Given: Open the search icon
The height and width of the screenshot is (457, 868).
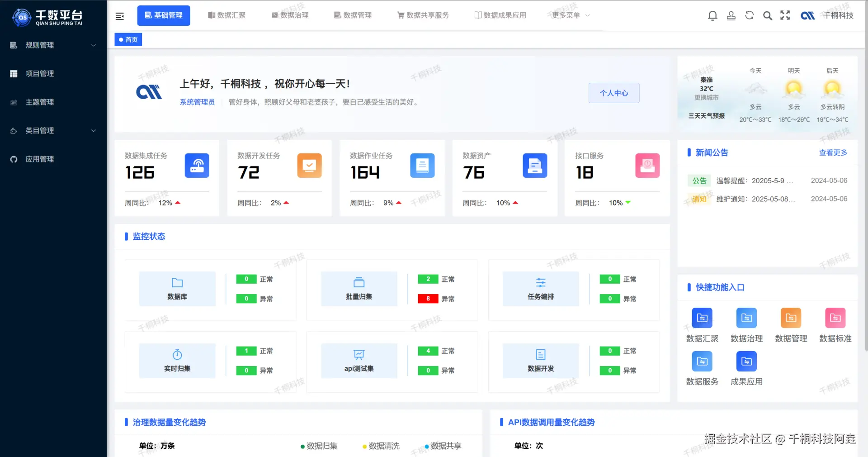Looking at the screenshot, I should point(768,15).
